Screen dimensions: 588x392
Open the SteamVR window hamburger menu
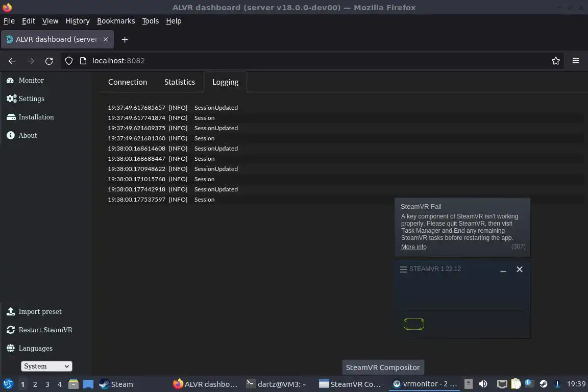point(404,269)
